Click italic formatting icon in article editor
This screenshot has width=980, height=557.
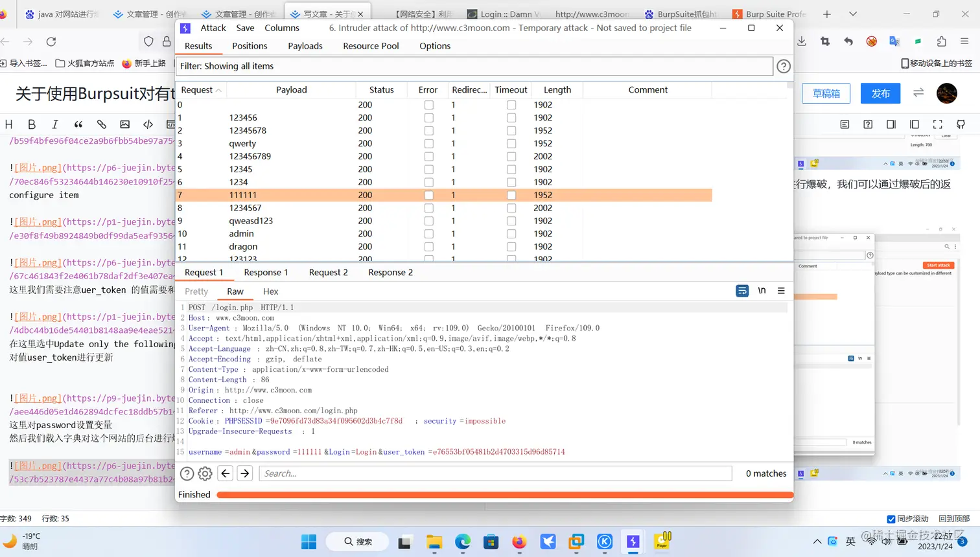54,124
